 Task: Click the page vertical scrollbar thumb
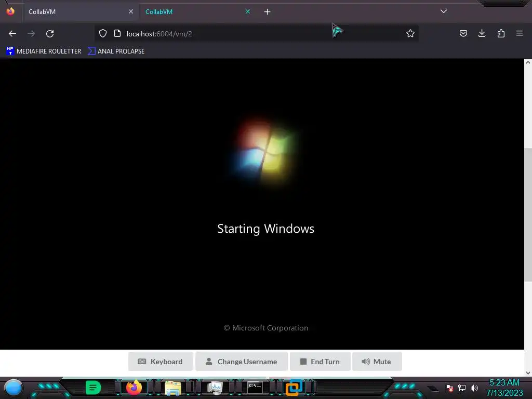click(x=528, y=215)
